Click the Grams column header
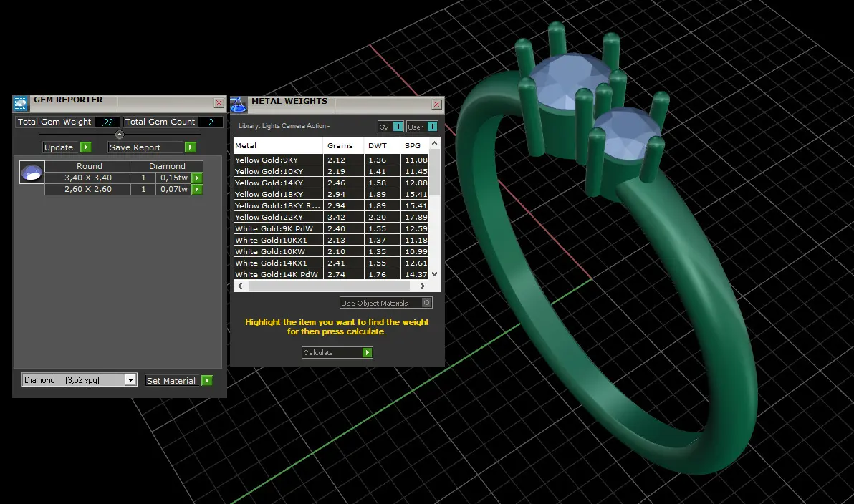 point(344,145)
